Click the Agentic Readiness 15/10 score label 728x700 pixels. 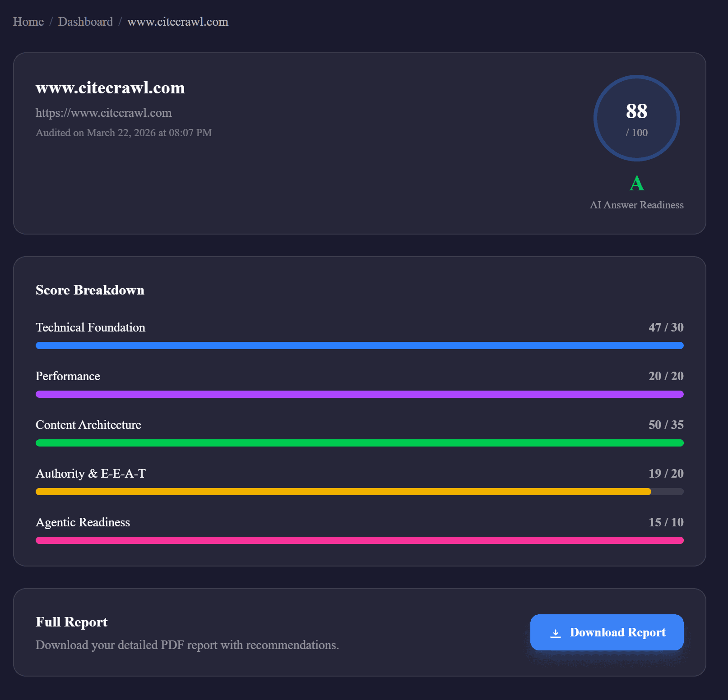pos(666,523)
